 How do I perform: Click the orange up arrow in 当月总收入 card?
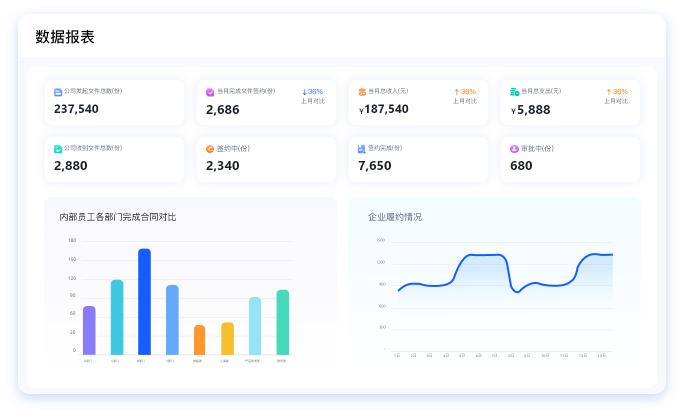[x=456, y=92]
